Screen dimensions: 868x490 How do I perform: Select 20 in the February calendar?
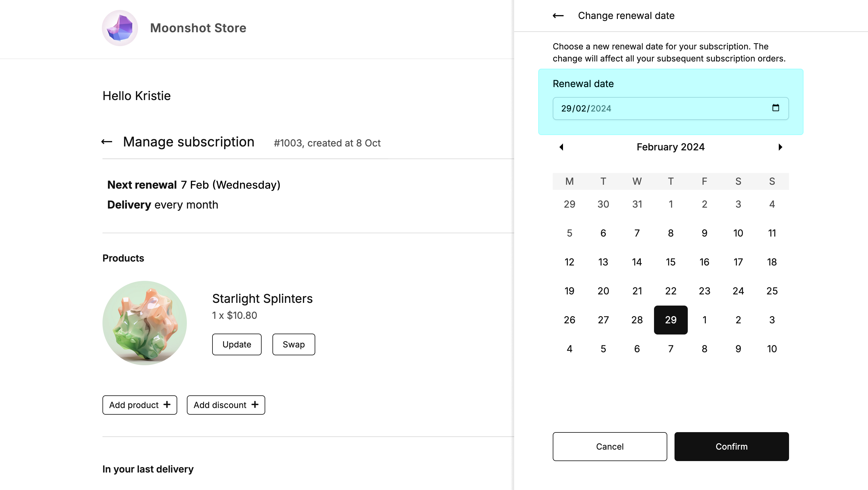coord(603,291)
